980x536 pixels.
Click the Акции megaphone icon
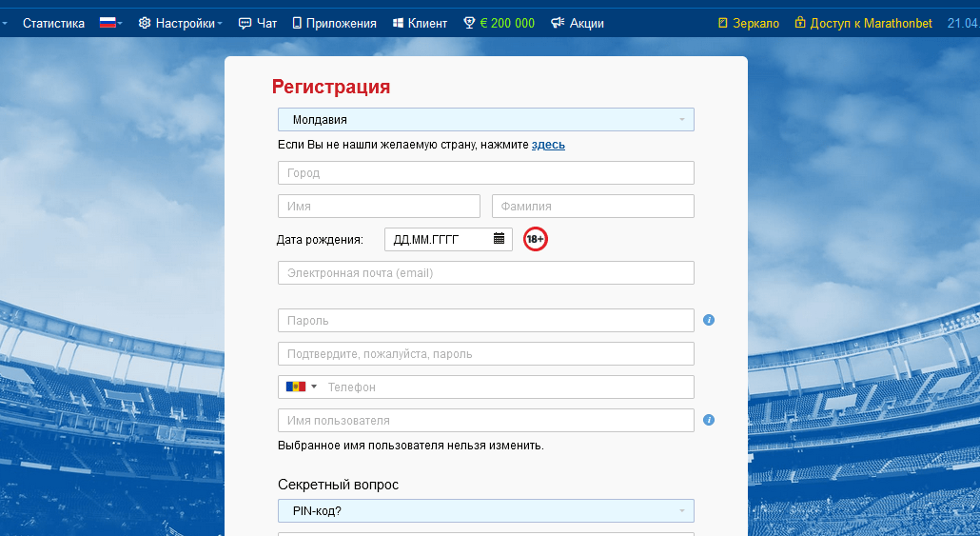point(558,23)
